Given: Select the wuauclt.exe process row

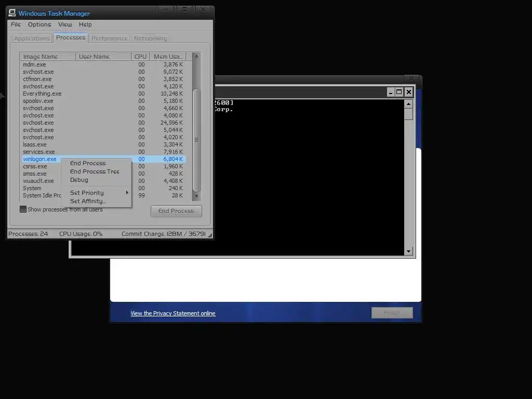Looking at the screenshot, I should coord(103,181).
